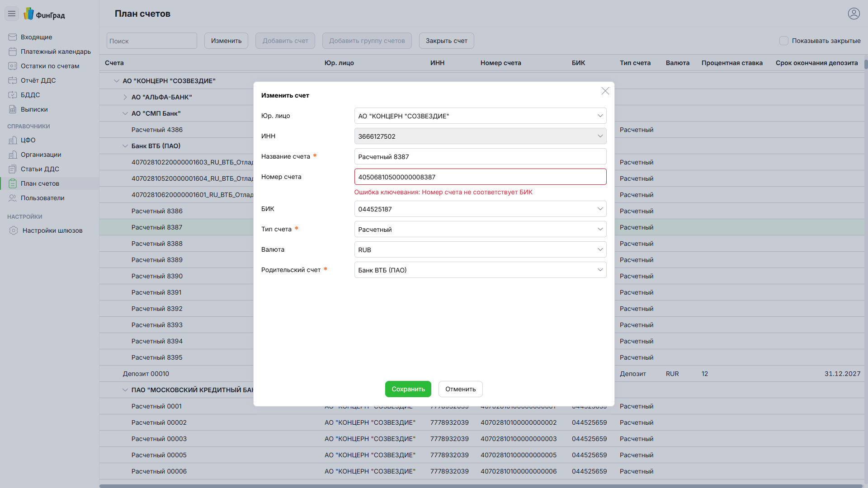Screen dimensions: 868x488
Task: Expand the АО "АЛЬФА-БАНК" tree node
Action: (125, 97)
